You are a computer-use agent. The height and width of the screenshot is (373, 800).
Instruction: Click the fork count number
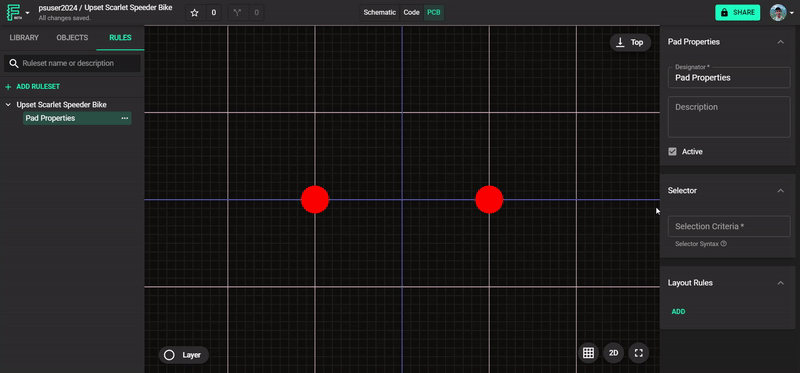[x=256, y=13]
